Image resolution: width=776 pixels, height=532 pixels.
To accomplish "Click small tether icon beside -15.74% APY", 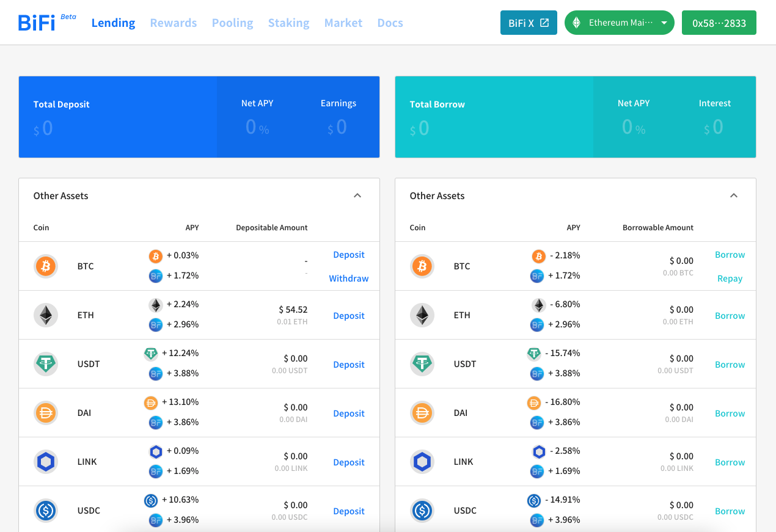I will (x=534, y=354).
